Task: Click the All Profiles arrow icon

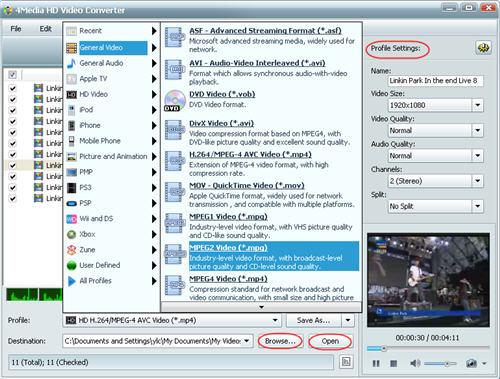Action: tap(71, 281)
